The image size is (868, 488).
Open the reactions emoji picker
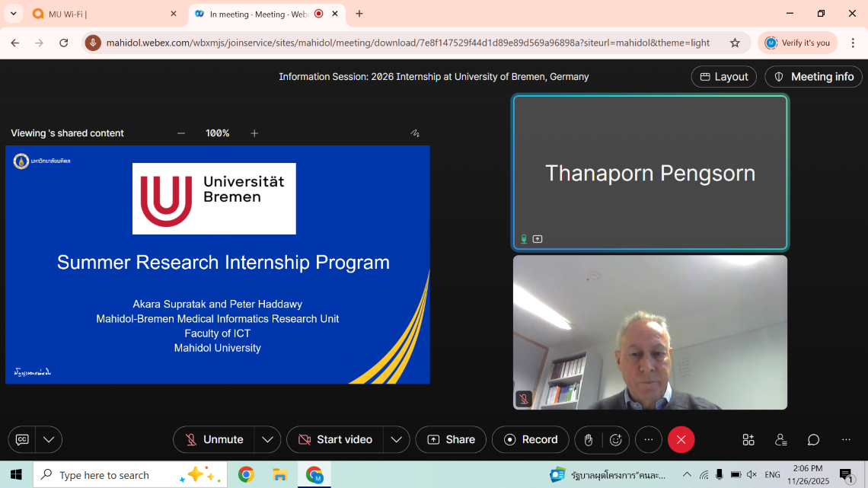pos(616,440)
